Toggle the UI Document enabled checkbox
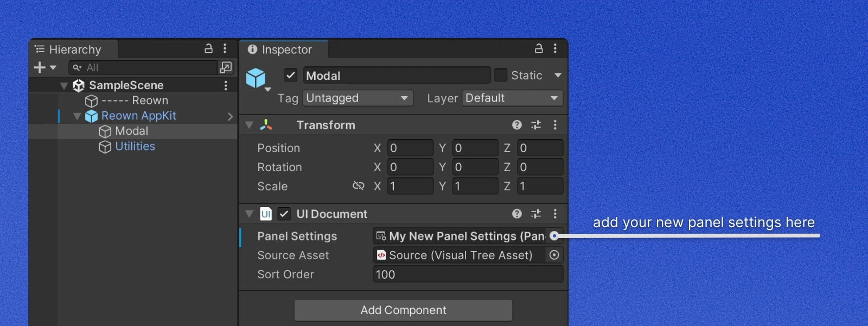This screenshot has width=868, height=326. [284, 214]
